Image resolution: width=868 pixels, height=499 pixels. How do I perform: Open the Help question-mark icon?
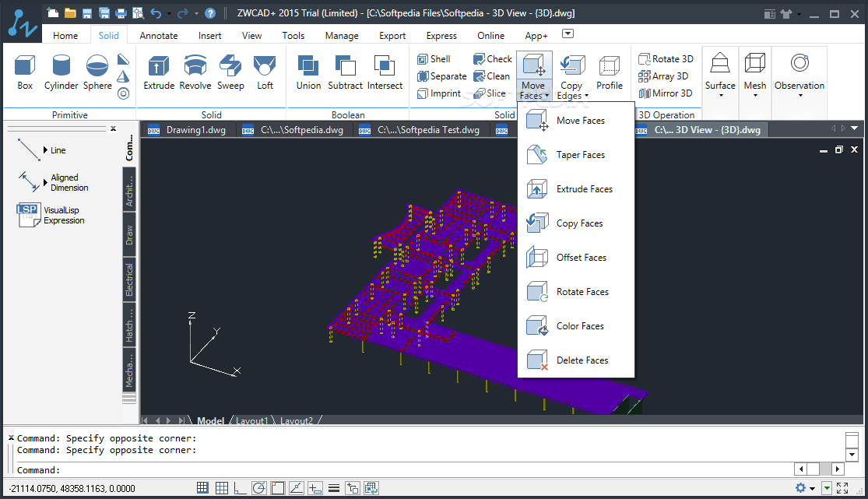(210, 12)
